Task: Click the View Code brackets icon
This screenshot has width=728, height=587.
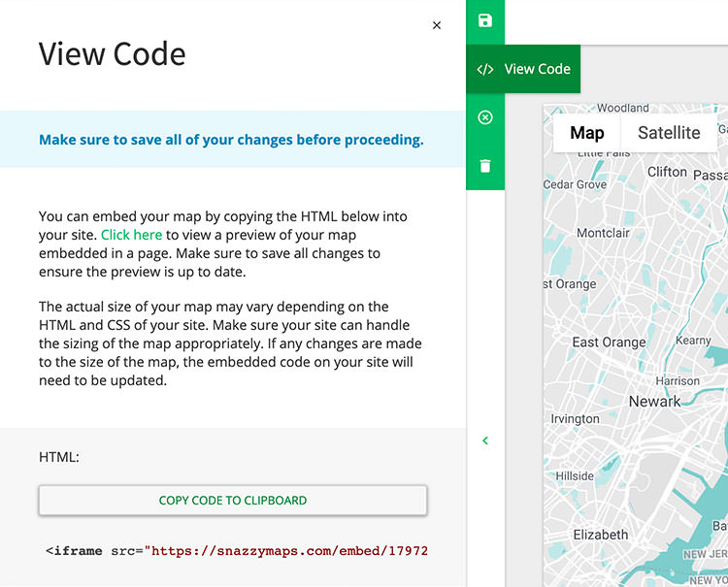Action: click(485, 69)
